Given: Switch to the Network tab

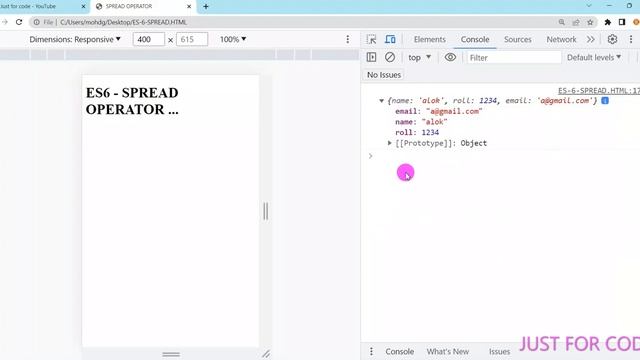Looking at the screenshot, I should [x=561, y=39].
